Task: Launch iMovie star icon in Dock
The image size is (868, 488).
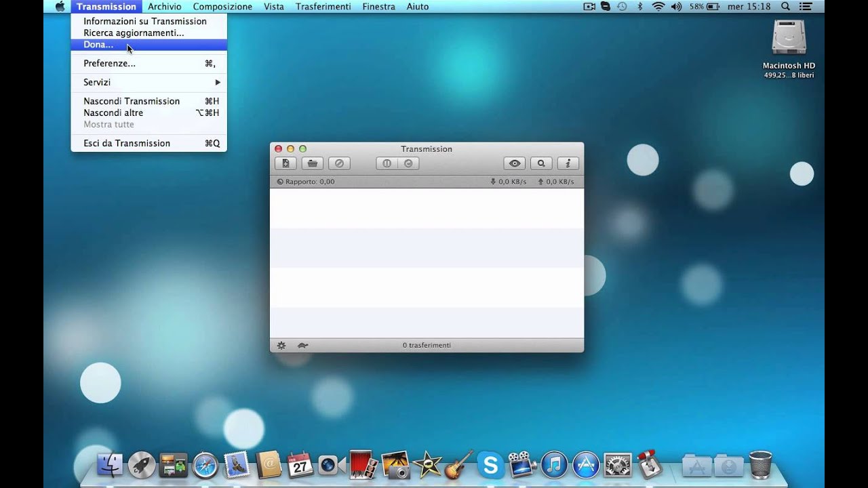Action: pyautogui.click(x=427, y=465)
